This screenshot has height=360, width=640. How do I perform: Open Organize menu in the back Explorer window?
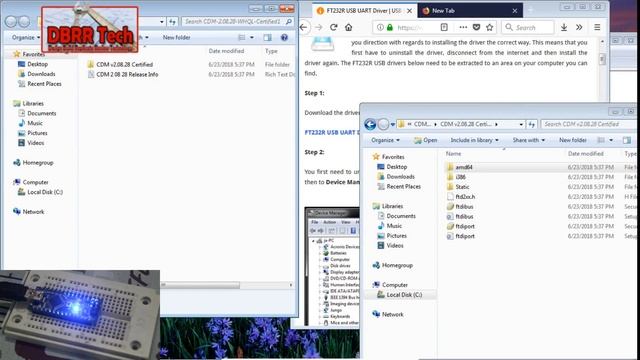click(26, 37)
